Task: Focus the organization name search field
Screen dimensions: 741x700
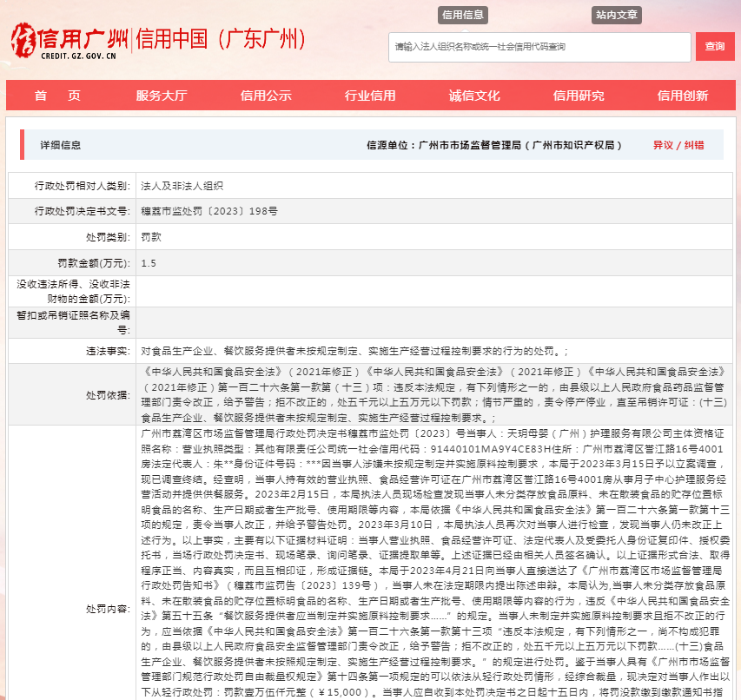Action: click(x=539, y=47)
